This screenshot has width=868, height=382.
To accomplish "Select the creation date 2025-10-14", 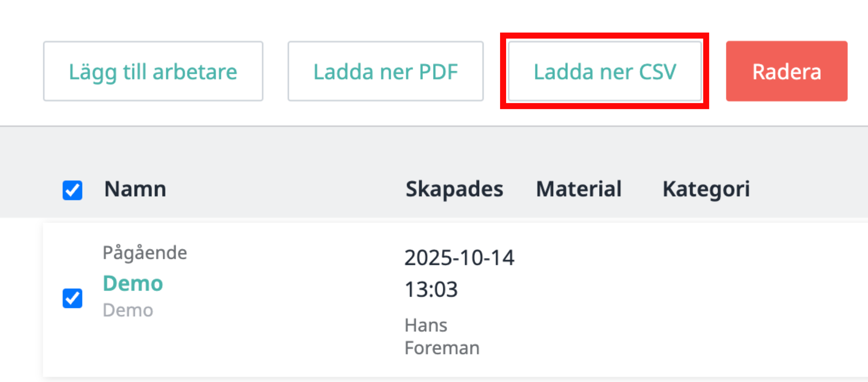I will click(459, 258).
